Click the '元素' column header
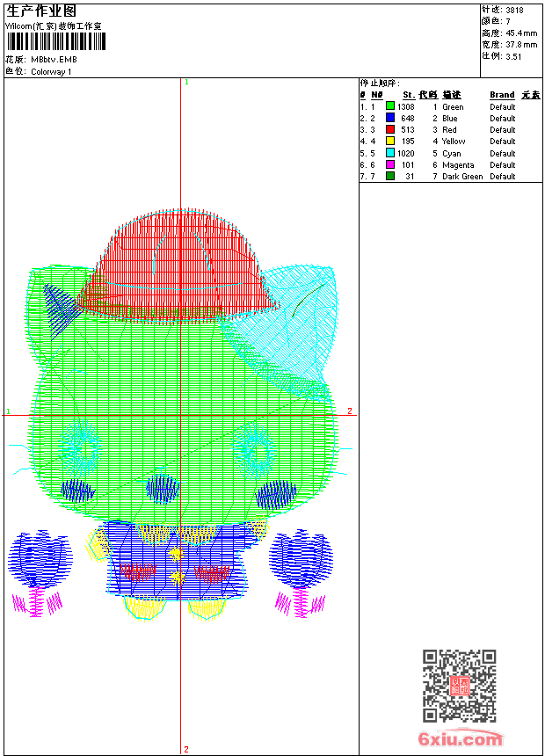545x756 pixels. (531, 95)
